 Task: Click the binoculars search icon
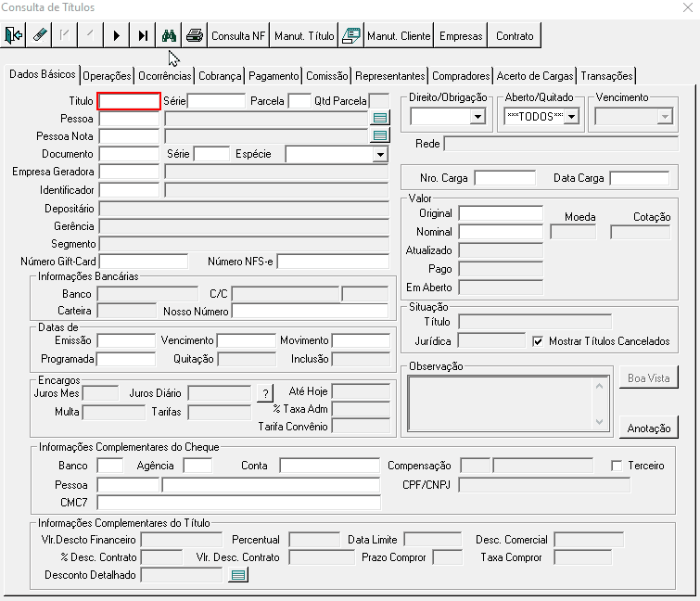click(169, 35)
